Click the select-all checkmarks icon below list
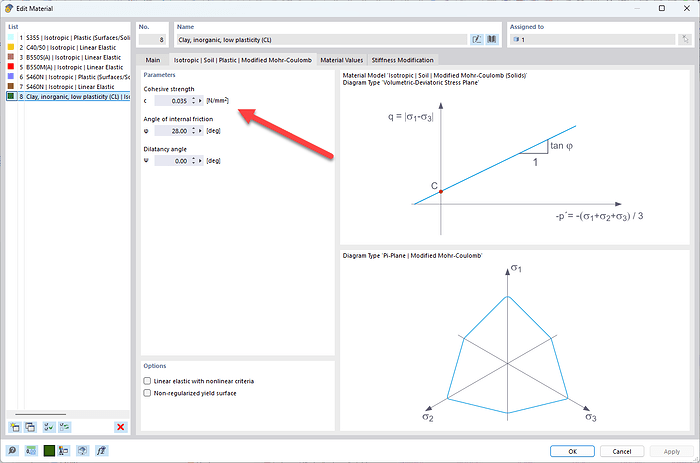The image size is (700, 463). [x=49, y=427]
